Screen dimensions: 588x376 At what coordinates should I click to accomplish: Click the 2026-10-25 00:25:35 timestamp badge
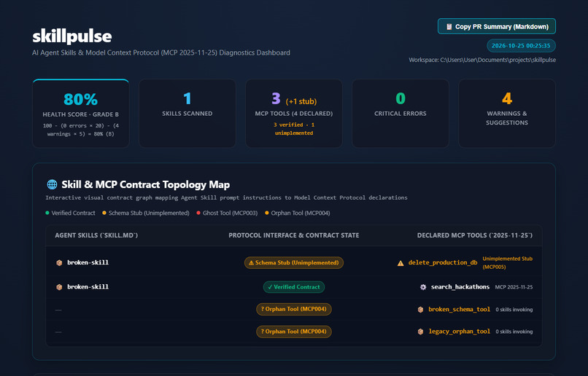[521, 46]
